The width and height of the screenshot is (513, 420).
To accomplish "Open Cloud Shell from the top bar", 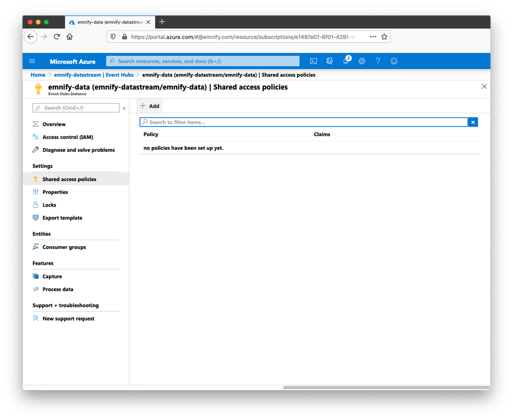I will click(x=313, y=61).
